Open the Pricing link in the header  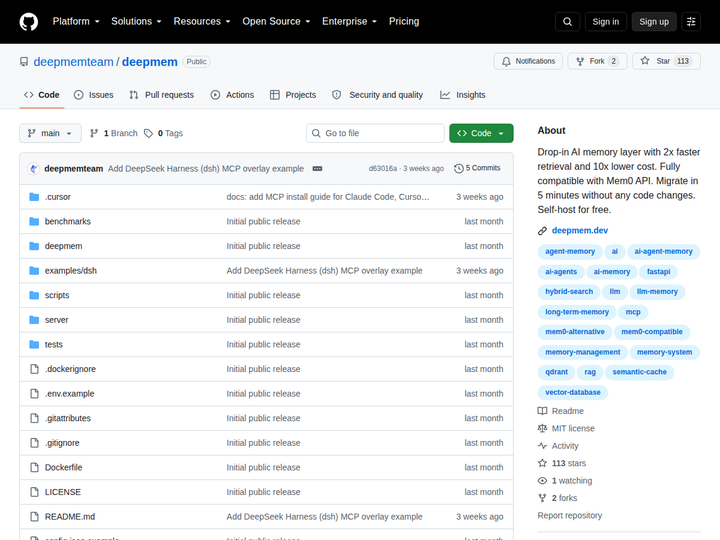click(404, 22)
